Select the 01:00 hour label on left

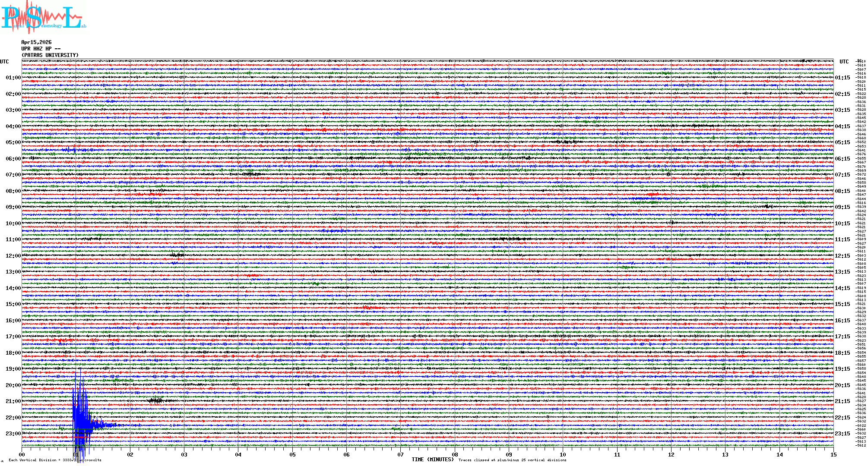13,78
